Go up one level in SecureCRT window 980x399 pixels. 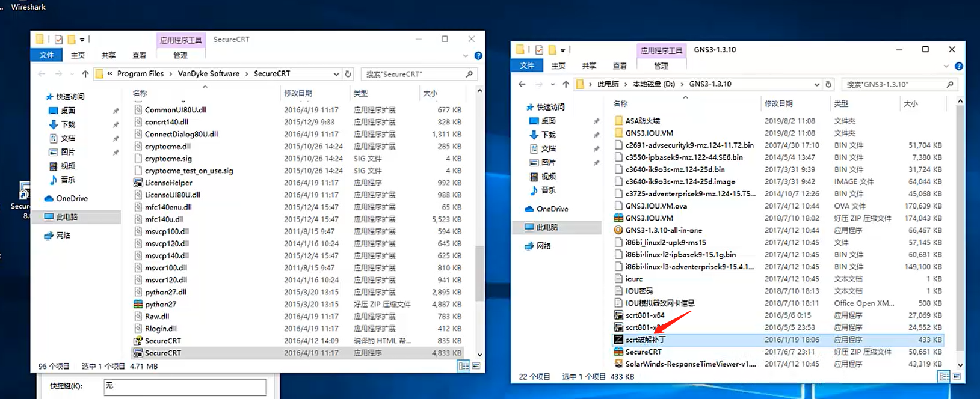85,73
